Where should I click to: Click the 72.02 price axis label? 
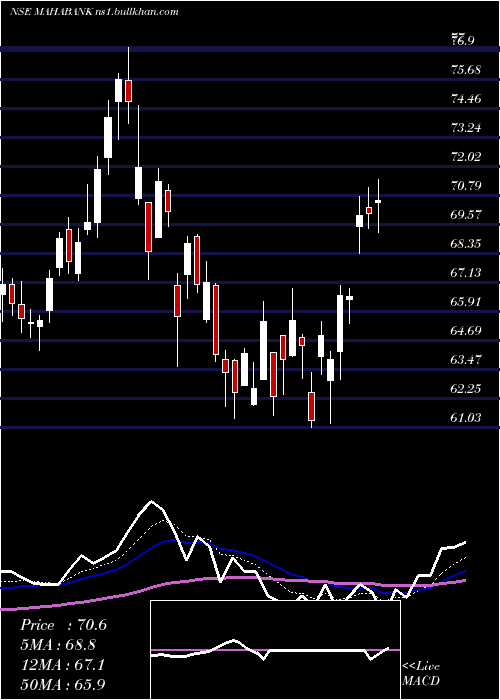466,157
